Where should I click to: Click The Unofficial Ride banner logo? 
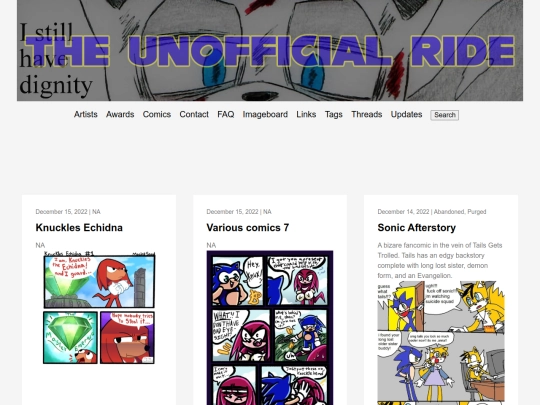coord(270,50)
